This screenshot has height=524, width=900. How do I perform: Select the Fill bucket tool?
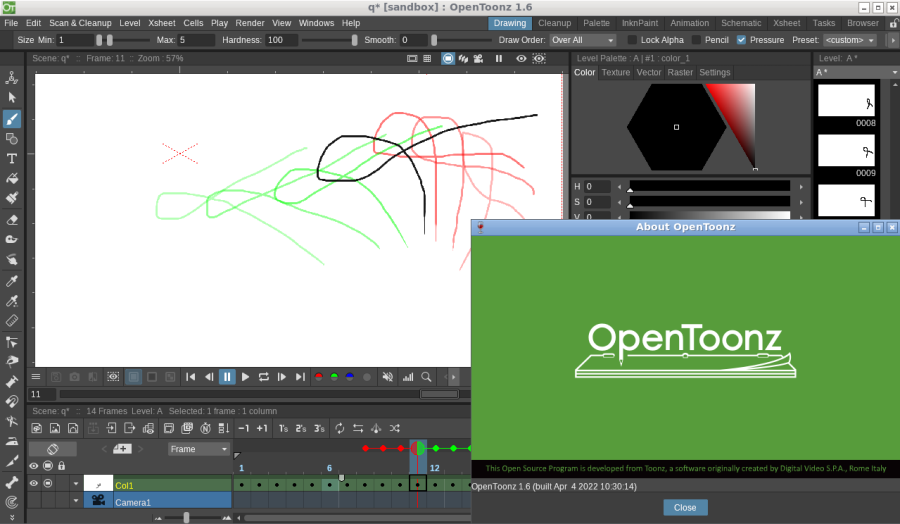coord(11,178)
